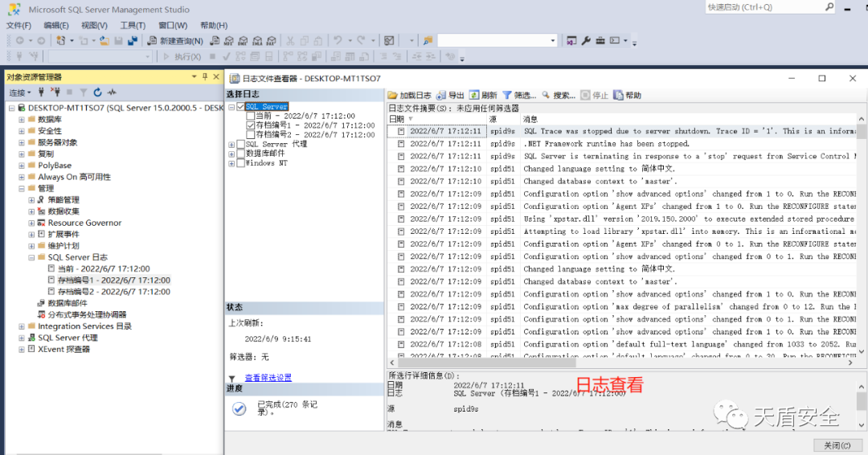
Task: Uncheck the 存档编号1 log checkbox
Action: (251, 125)
